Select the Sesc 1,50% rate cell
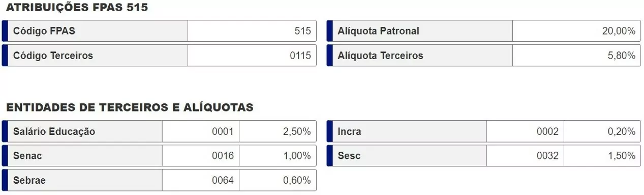The height and width of the screenshot is (195, 644). pos(603,156)
